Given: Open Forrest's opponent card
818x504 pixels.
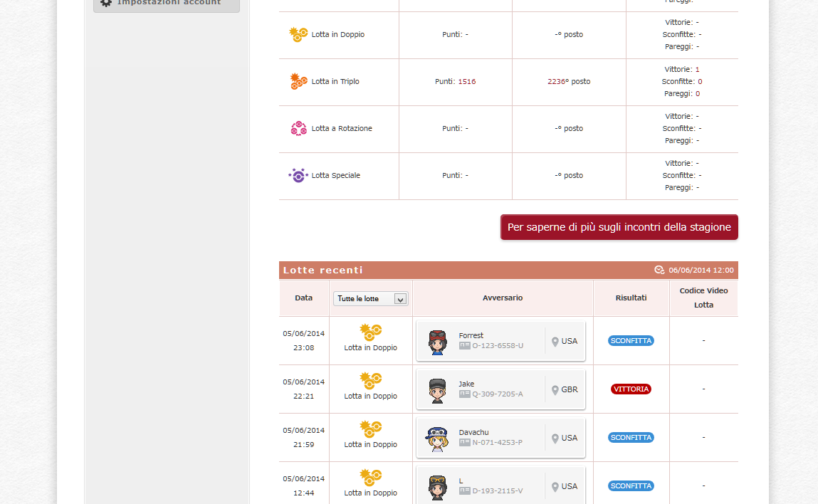Looking at the screenshot, I should coord(500,342).
